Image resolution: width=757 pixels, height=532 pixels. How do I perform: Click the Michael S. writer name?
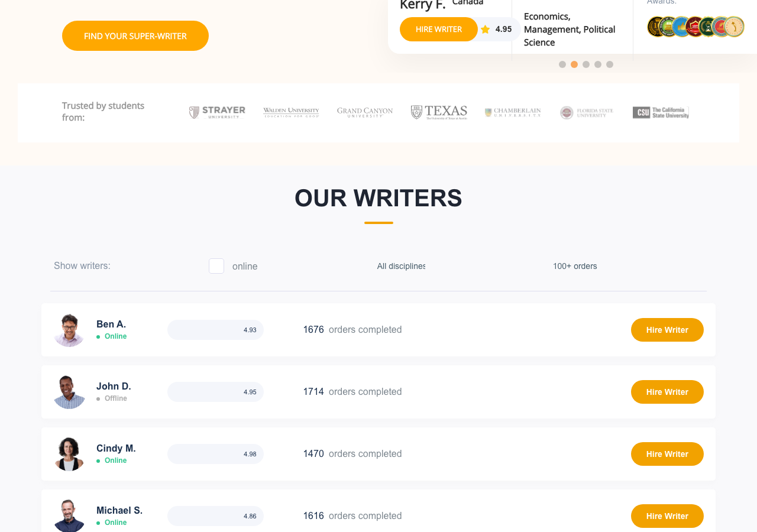point(119,510)
